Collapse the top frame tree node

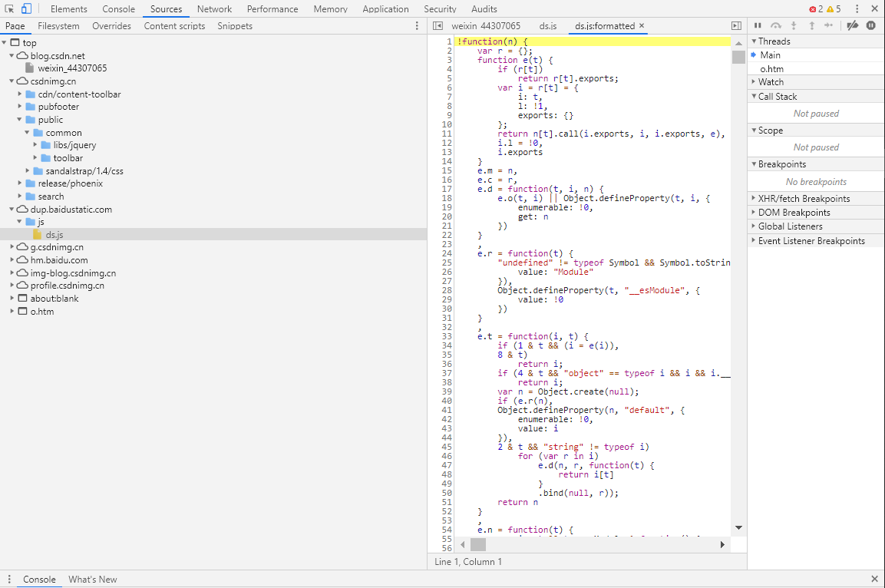[x=5, y=43]
